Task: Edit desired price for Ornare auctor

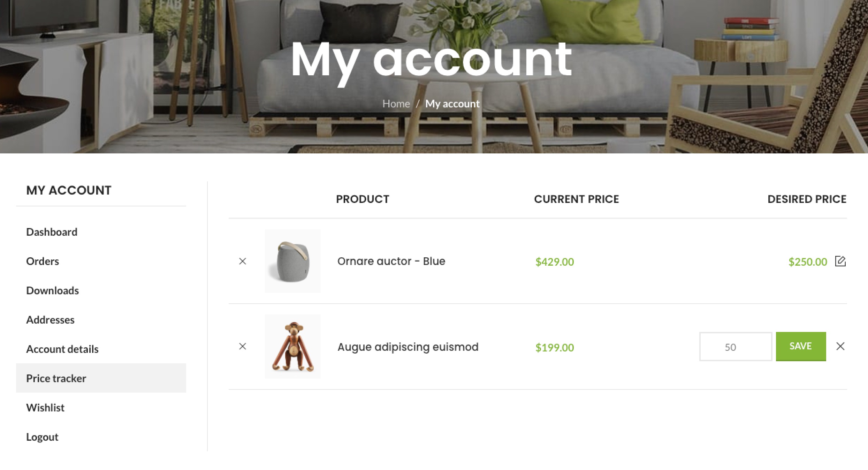Action: [x=840, y=261]
